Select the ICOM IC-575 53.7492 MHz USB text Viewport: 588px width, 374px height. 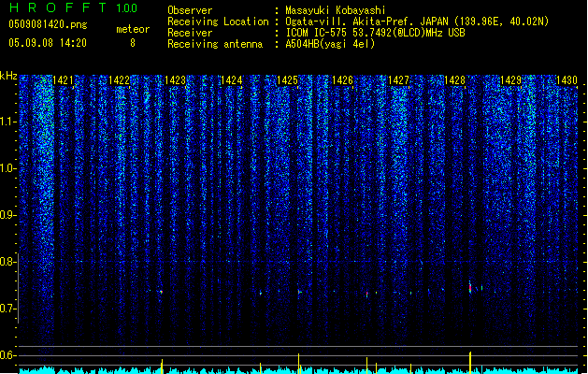pos(375,33)
